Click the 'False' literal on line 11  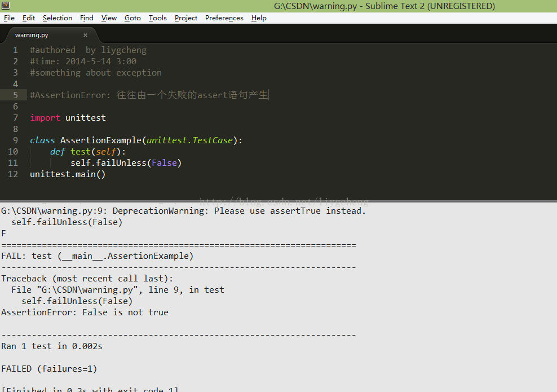click(x=164, y=163)
